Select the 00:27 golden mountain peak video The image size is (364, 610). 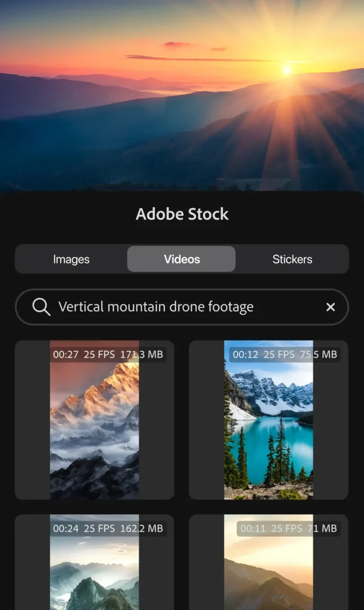point(95,420)
